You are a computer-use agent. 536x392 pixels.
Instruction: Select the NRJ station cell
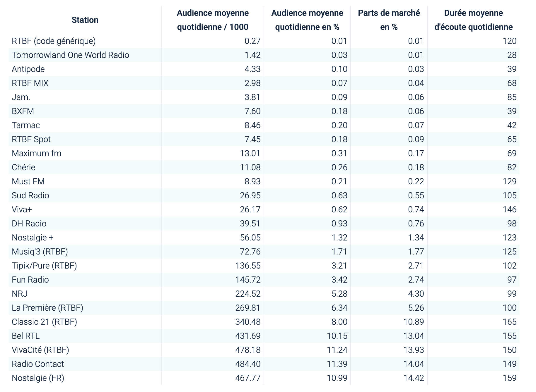(20, 294)
